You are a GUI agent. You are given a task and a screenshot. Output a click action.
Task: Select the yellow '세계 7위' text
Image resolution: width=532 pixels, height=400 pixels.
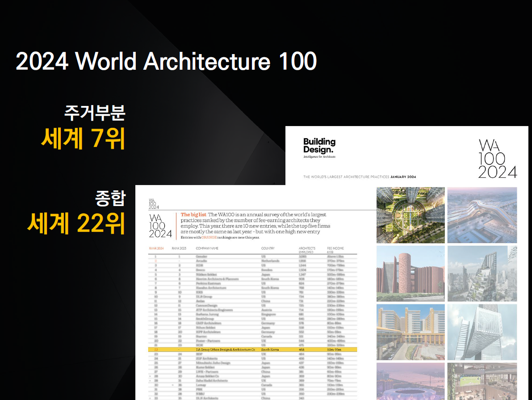[83, 139]
